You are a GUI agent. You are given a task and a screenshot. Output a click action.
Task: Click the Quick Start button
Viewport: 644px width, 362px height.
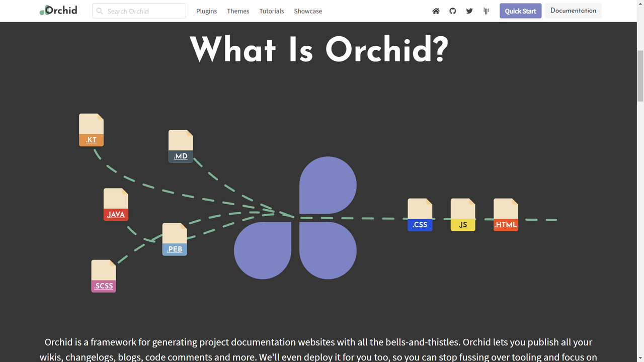point(520,11)
